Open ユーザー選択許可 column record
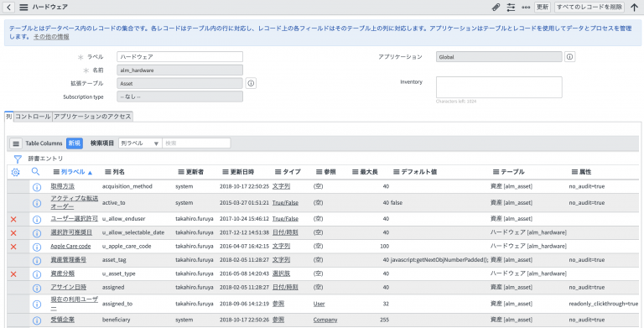644x328 pixels. (75, 219)
